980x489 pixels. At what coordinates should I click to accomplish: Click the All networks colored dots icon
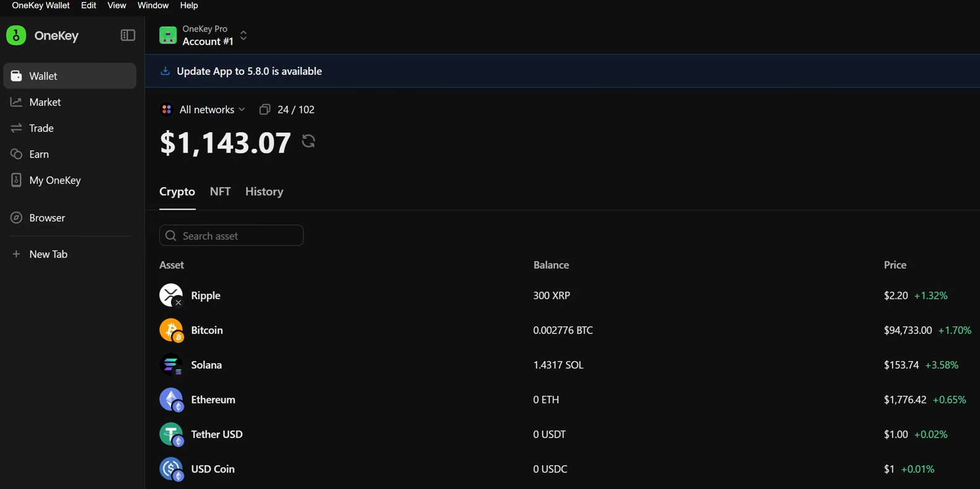(167, 109)
